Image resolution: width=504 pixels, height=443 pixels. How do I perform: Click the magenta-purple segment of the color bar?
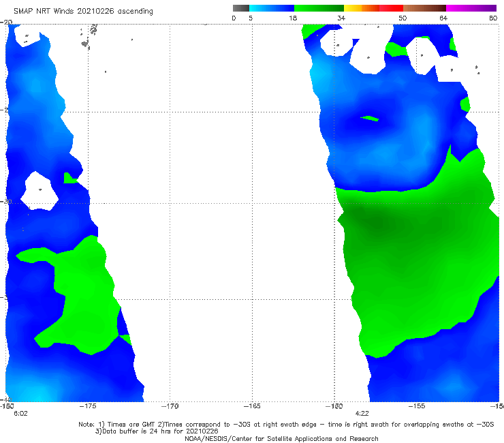click(x=471, y=8)
